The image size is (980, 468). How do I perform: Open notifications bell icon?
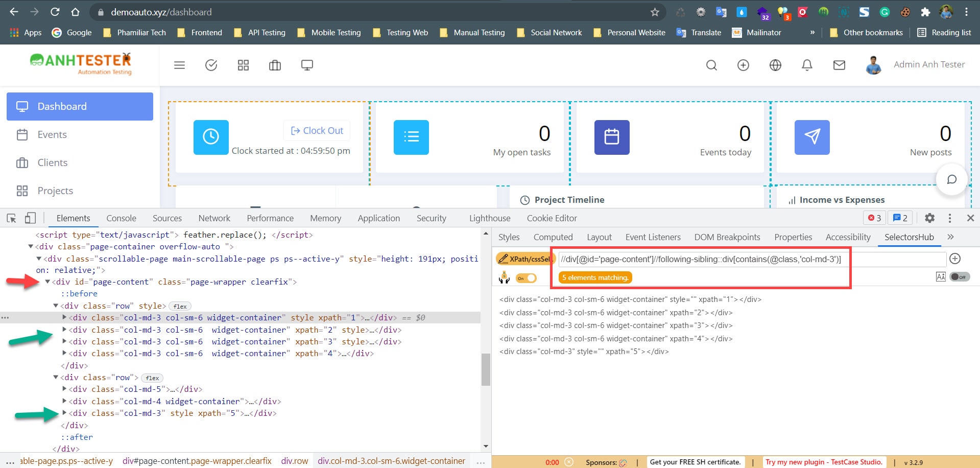point(807,65)
